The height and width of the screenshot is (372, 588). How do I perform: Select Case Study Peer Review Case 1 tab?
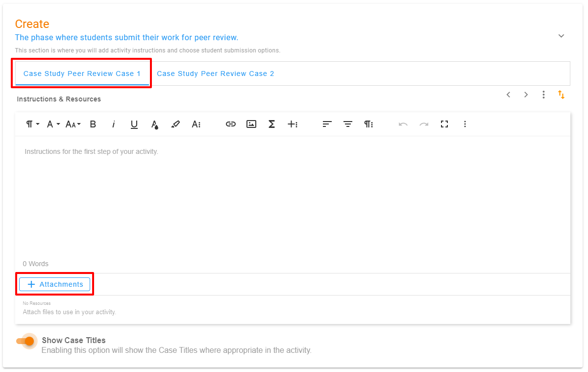pos(82,74)
